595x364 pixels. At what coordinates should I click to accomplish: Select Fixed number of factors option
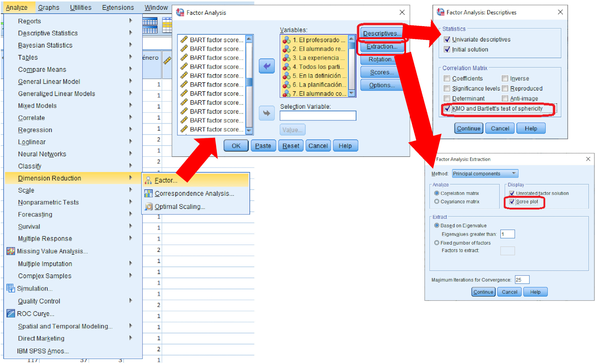pyautogui.click(x=437, y=243)
